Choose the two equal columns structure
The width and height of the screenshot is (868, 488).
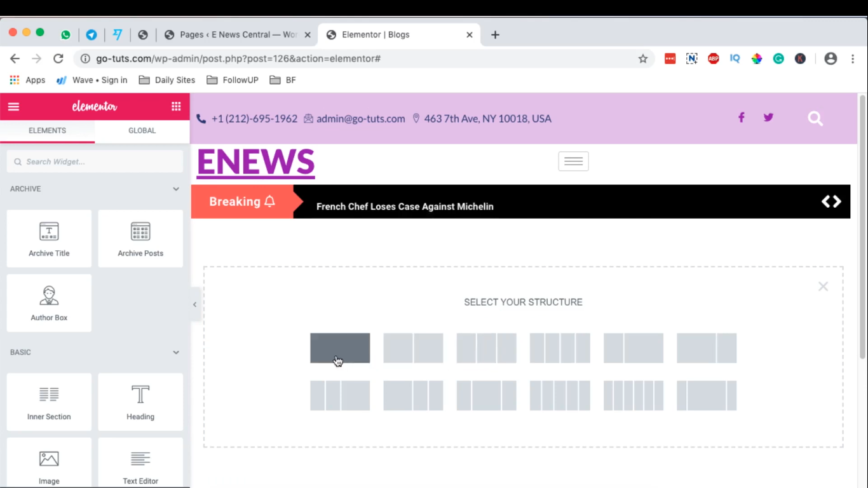tap(413, 348)
